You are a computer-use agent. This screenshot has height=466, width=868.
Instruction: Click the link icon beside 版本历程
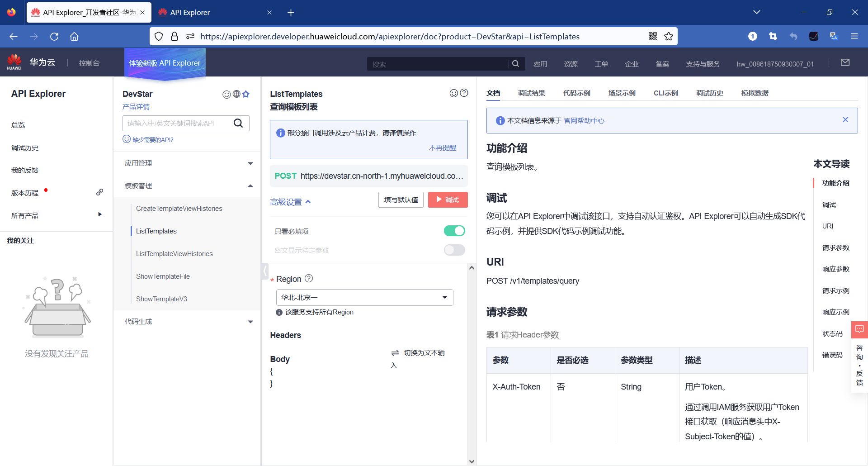(x=99, y=192)
